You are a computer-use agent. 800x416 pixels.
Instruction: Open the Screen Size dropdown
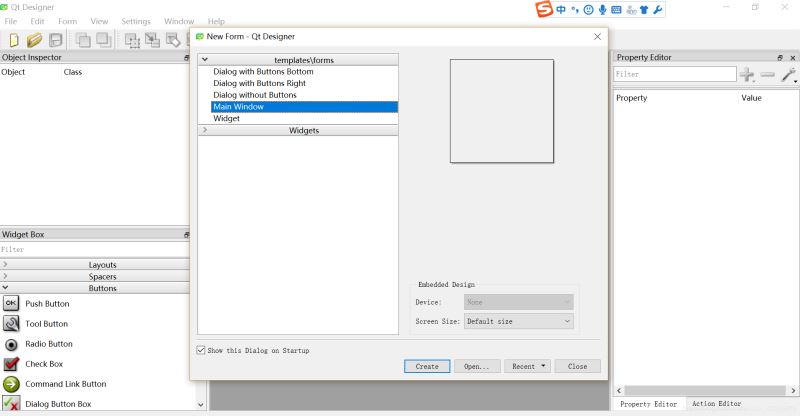tap(518, 321)
